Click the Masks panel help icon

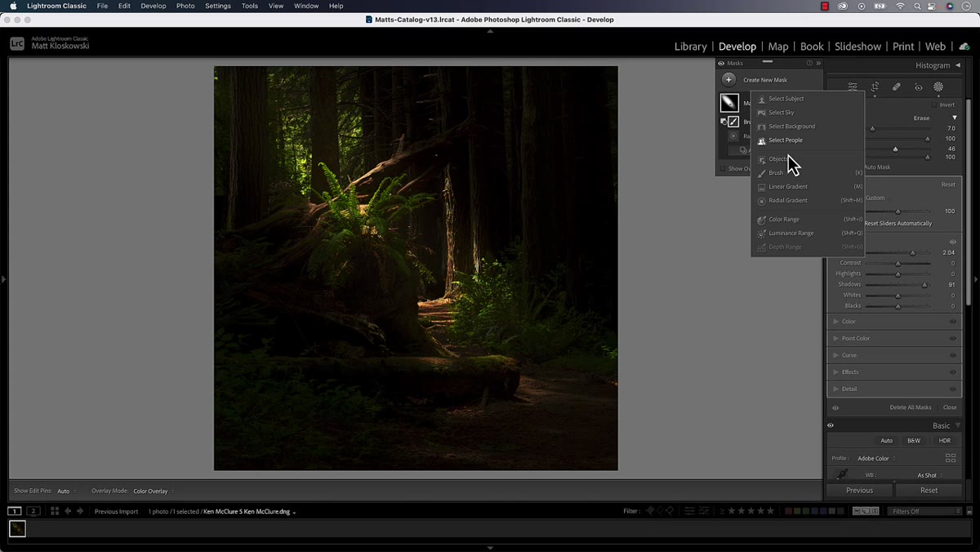(809, 63)
